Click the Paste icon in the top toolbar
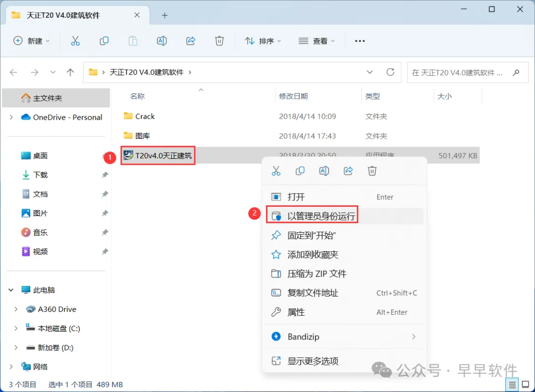 [x=133, y=41]
